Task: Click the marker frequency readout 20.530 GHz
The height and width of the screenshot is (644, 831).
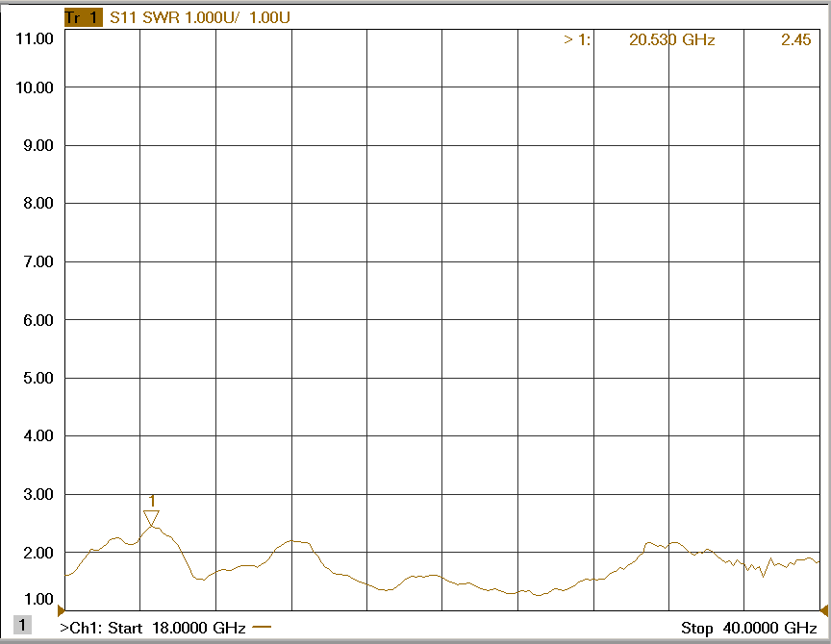Action: (671, 39)
